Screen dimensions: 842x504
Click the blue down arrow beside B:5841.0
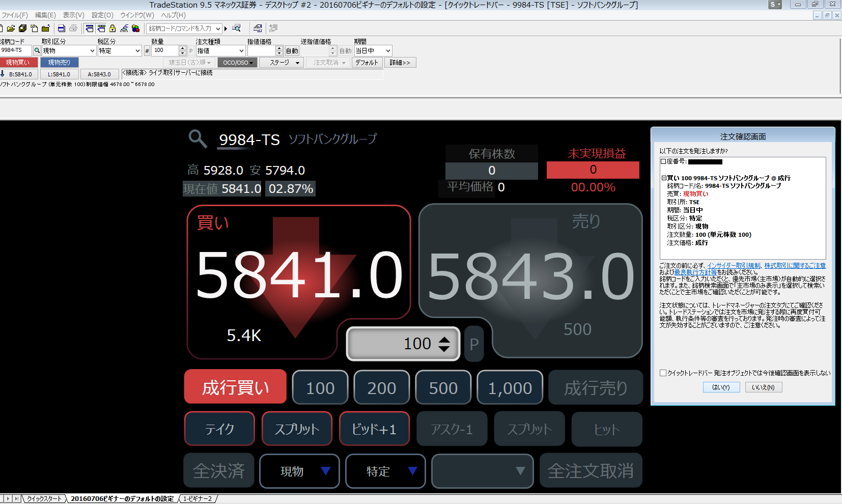3,74
